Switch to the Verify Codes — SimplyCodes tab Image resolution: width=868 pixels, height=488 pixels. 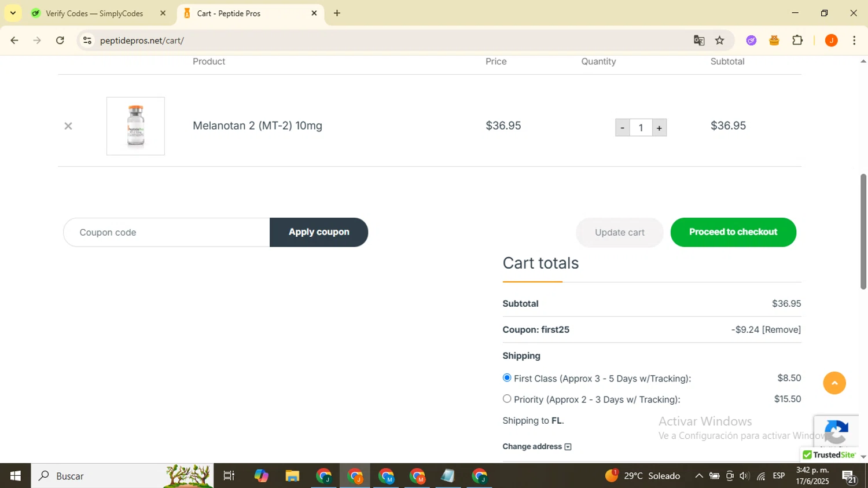tap(94, 13)
